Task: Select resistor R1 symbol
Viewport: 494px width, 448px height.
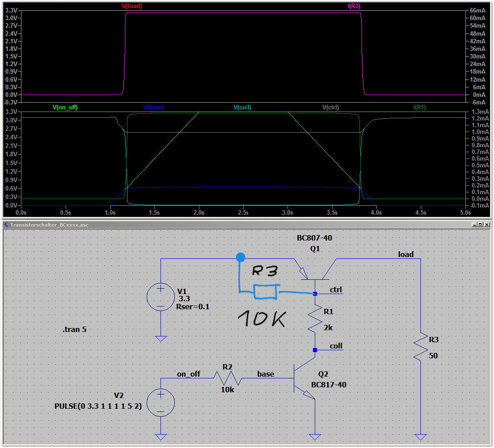Action: click(315, 319)
